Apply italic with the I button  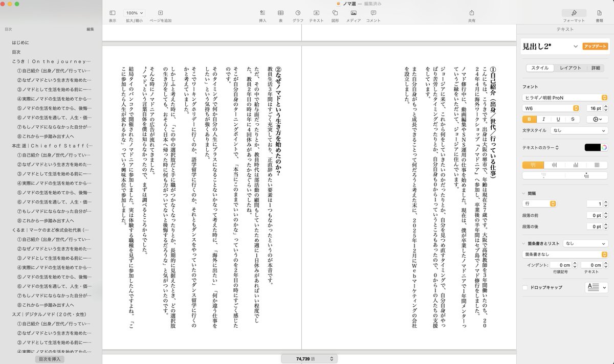[x=543, y=119]
